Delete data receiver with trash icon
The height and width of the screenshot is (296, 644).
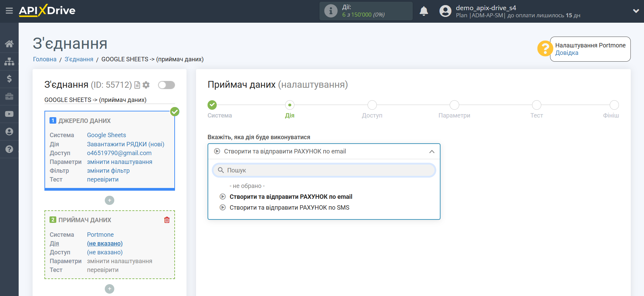[167, 220]
